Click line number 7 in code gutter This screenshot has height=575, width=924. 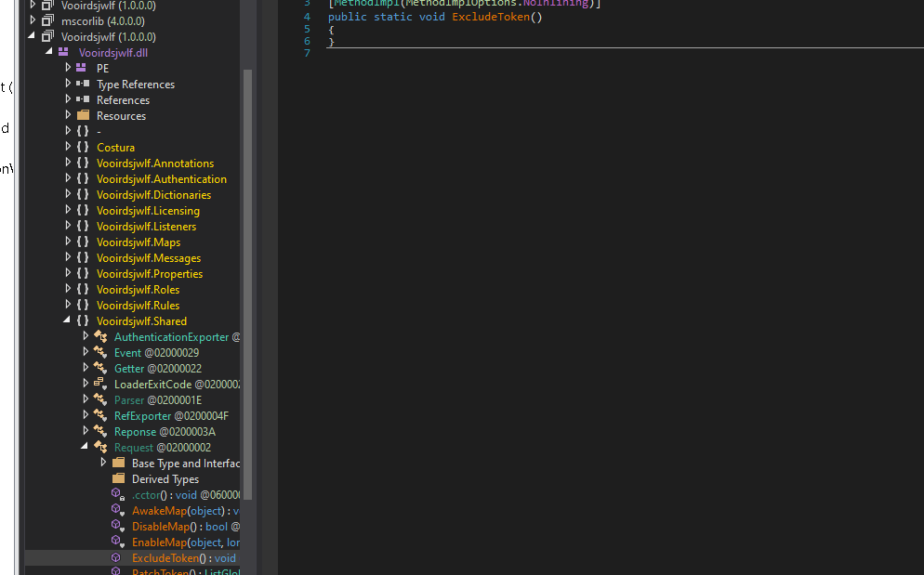(307, 53)
